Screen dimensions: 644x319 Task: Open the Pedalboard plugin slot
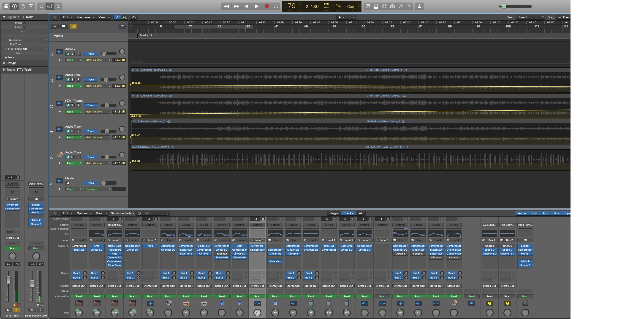click(x=114, y=250)
